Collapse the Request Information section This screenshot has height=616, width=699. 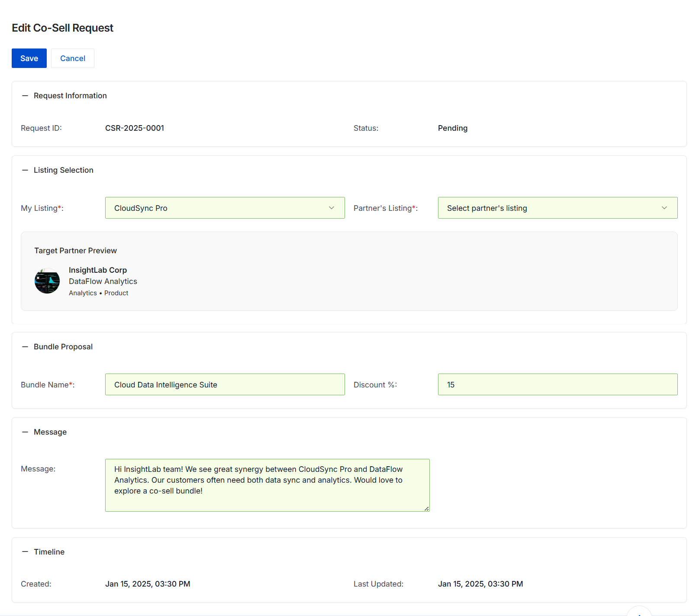[x=25, y=96]
